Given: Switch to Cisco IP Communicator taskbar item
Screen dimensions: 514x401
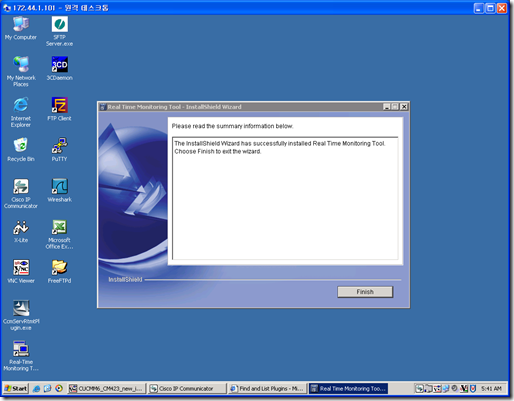Looking at the screenshot, I should click(x=186, y=388).
